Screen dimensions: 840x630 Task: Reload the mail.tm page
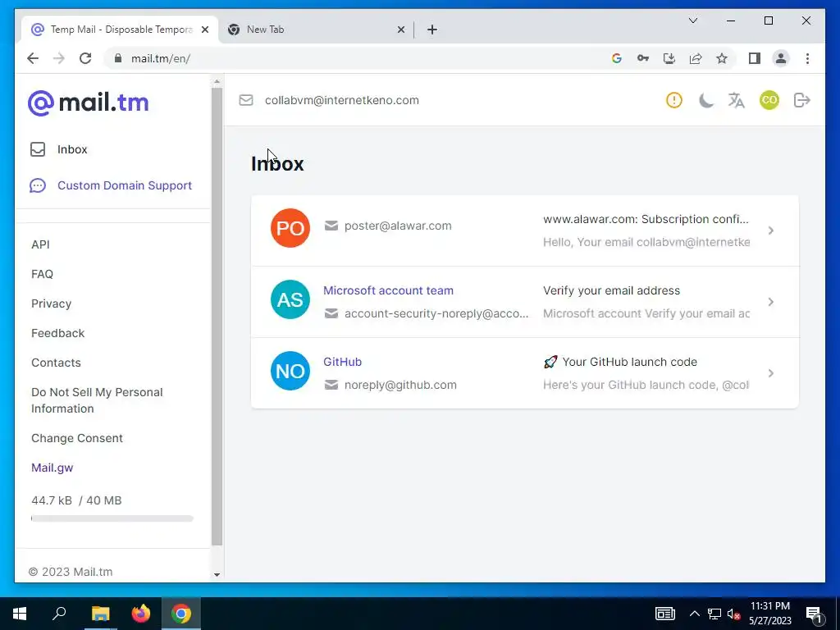[x=85, y=58]
